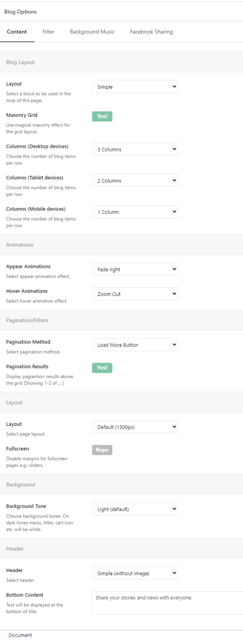
Task: Toggle the Pagination Results Yes! switch
Action: 102,368
